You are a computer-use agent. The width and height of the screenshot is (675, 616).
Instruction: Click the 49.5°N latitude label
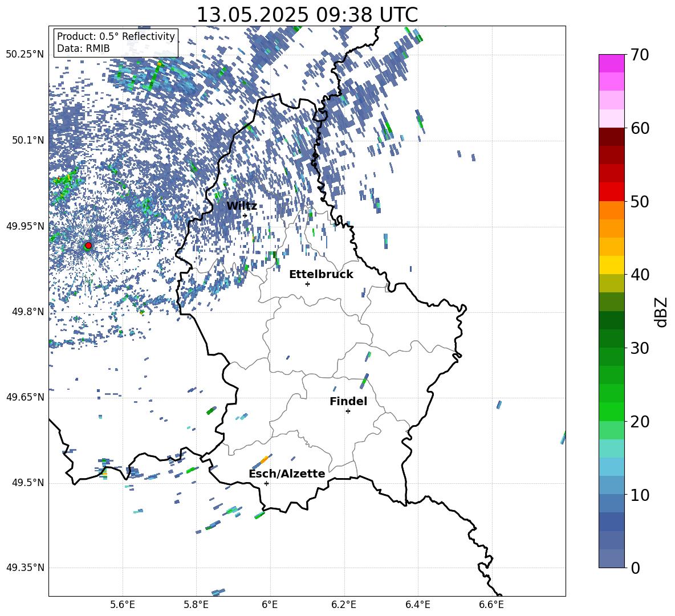[x=28, y=483]
